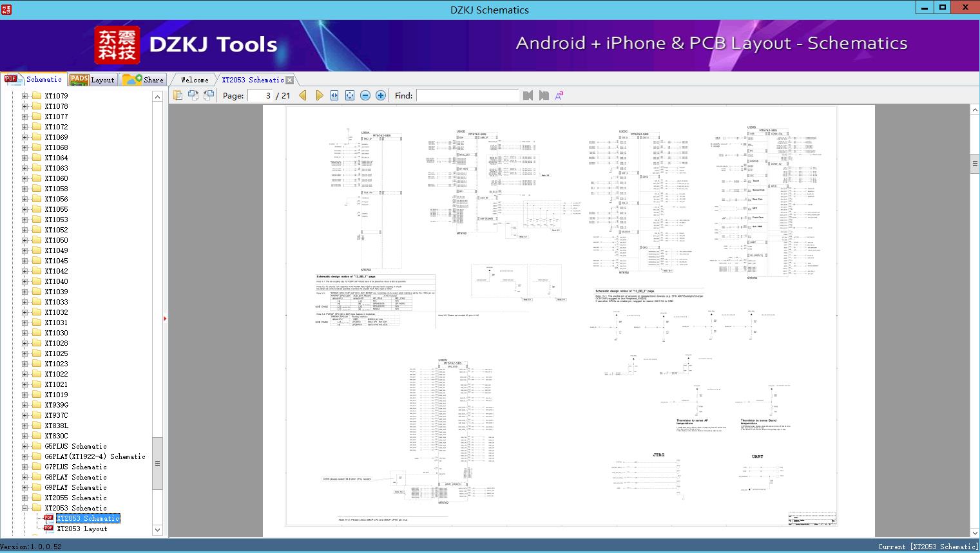Select the XT2053 Schematic document tab
The image size is (980, 553).
pos(253,80)
